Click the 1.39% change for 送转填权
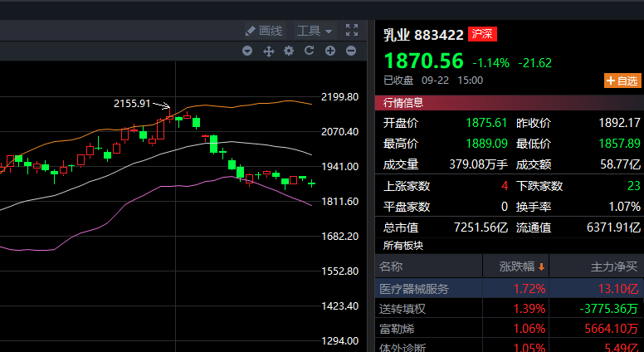This screenshot has height=352, width=644. point(529,309)
